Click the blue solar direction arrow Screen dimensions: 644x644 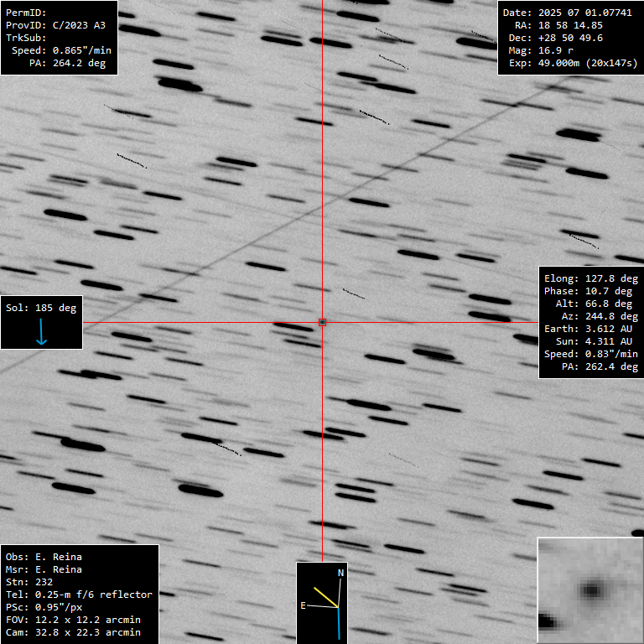coord(41,331)
